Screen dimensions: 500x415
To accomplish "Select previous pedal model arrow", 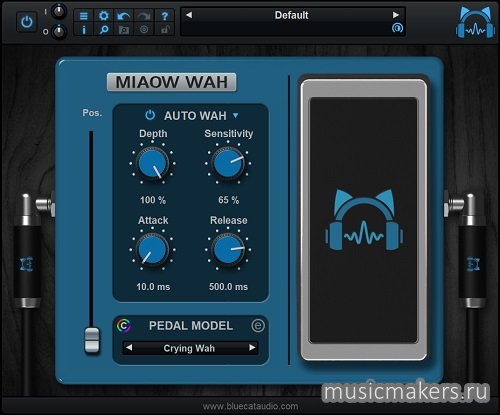I will [129, 348].
